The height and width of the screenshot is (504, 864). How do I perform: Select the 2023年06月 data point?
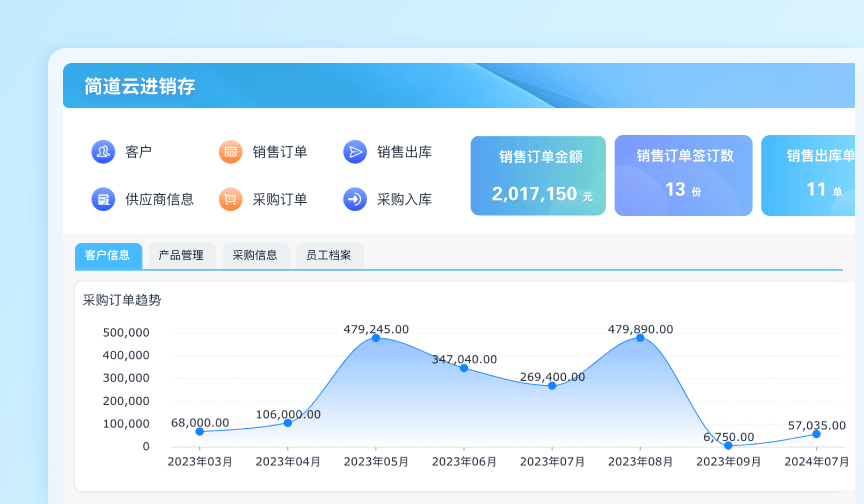pyautogui.click(x=464, y=368)
